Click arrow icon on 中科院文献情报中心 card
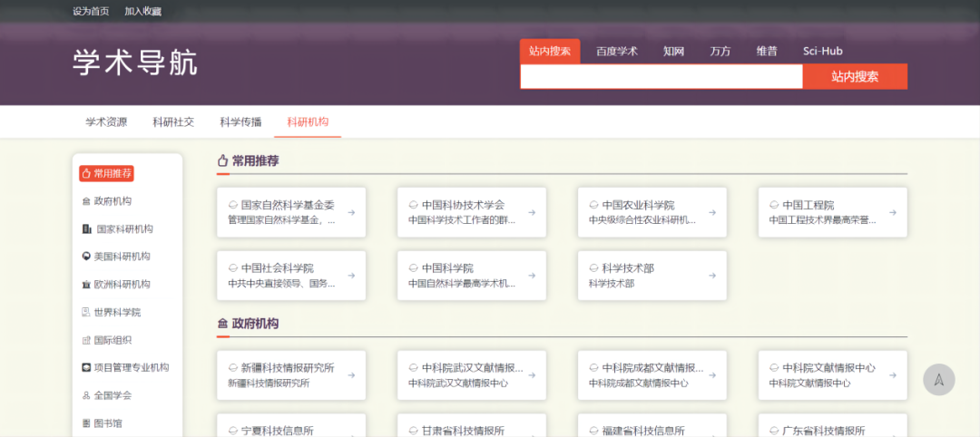Viewport: 980px width, 437px height. (893, 375)
